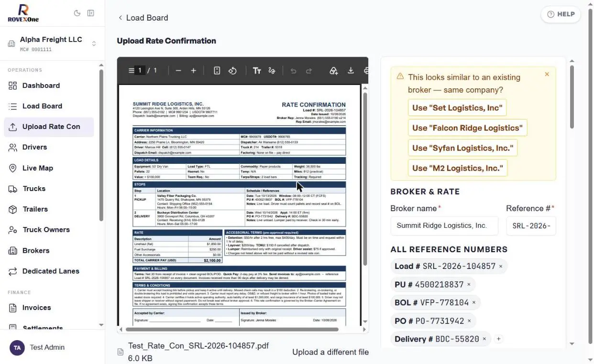The image size is (594, 364).
Task: Select Upload Rate Con sidebar item
Action: (49, 127)
